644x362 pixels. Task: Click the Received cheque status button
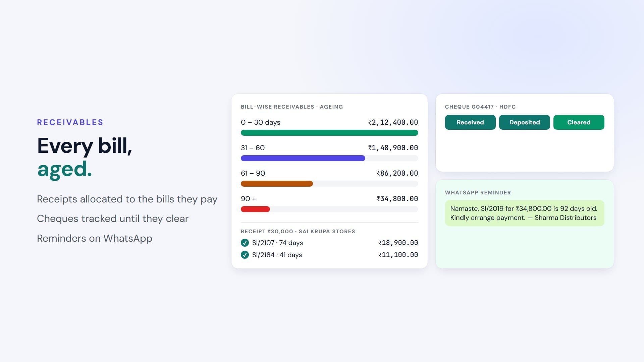coord(470,122)
